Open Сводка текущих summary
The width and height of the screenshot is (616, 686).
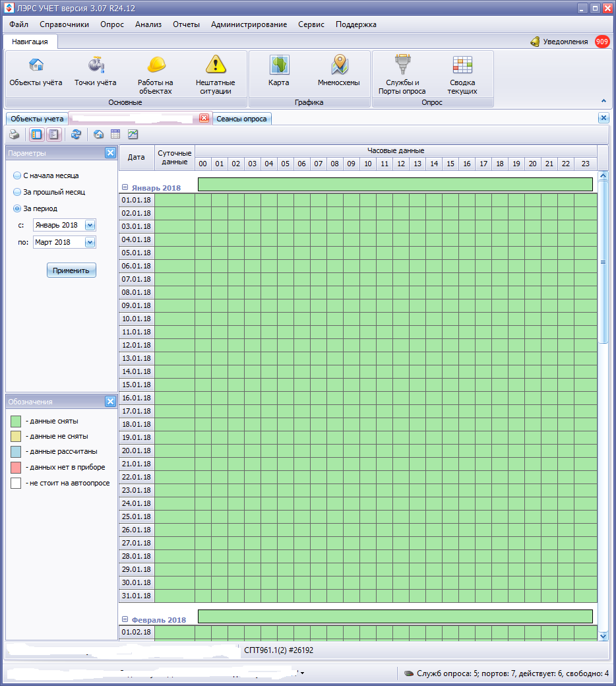pyautogui.click(x=462, y=75)
